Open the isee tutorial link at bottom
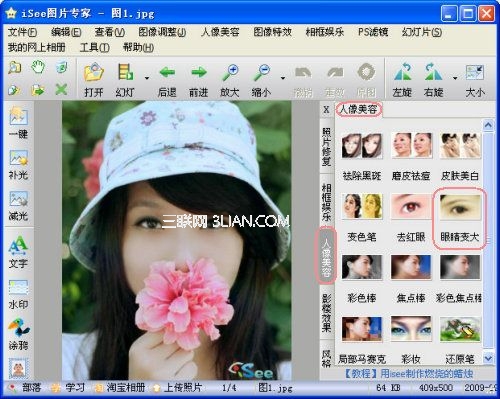 [409, 373]
